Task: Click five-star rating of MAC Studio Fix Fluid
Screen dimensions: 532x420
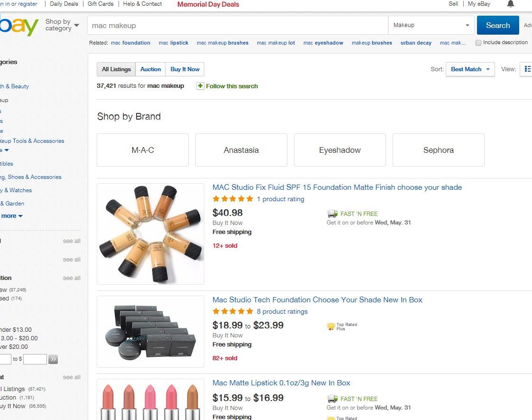Action: [x=233, y=199]
